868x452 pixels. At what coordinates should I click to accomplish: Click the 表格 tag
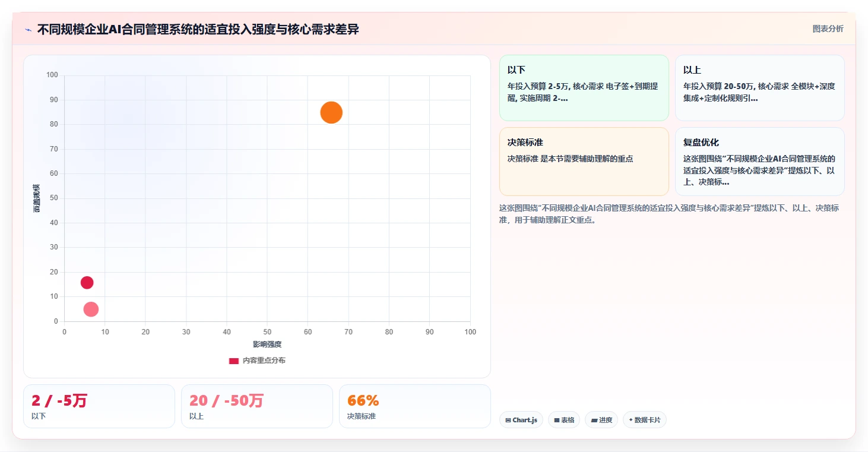click(x=564, y=420)
